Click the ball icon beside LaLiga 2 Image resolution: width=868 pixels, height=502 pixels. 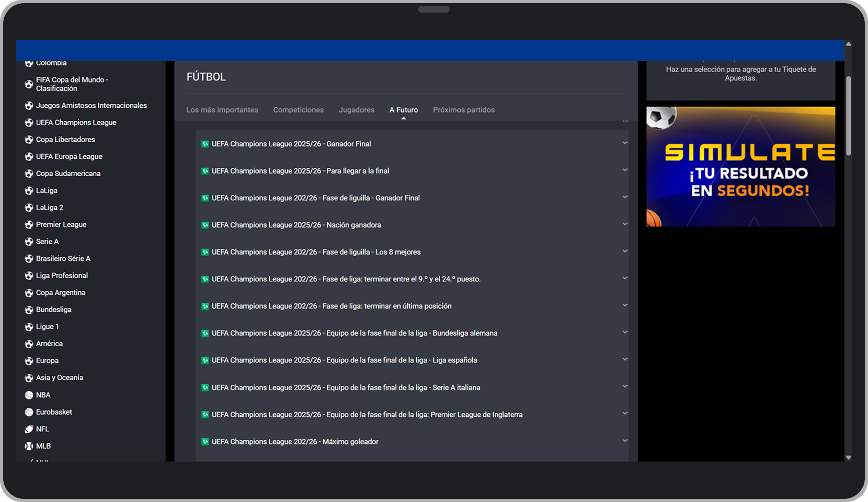click(x=29, y=208)
